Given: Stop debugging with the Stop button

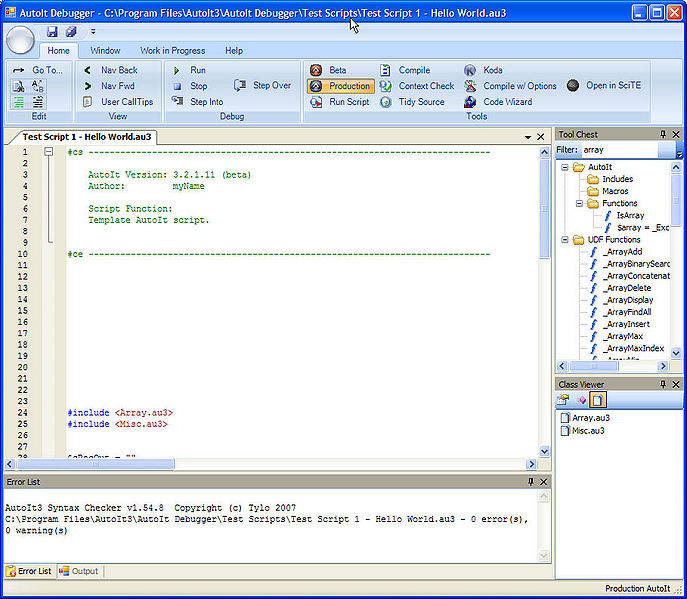Looking at the screenshot, I should pyautogui.click(x=190, y=86).
